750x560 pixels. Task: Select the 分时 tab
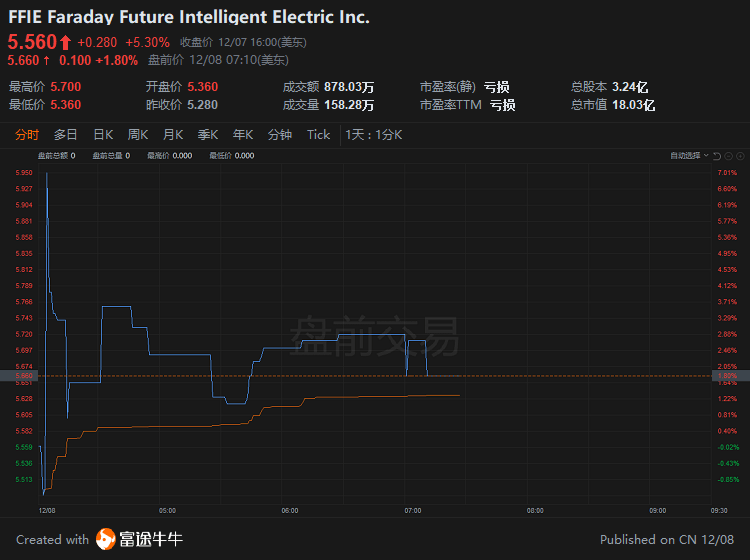27,135
